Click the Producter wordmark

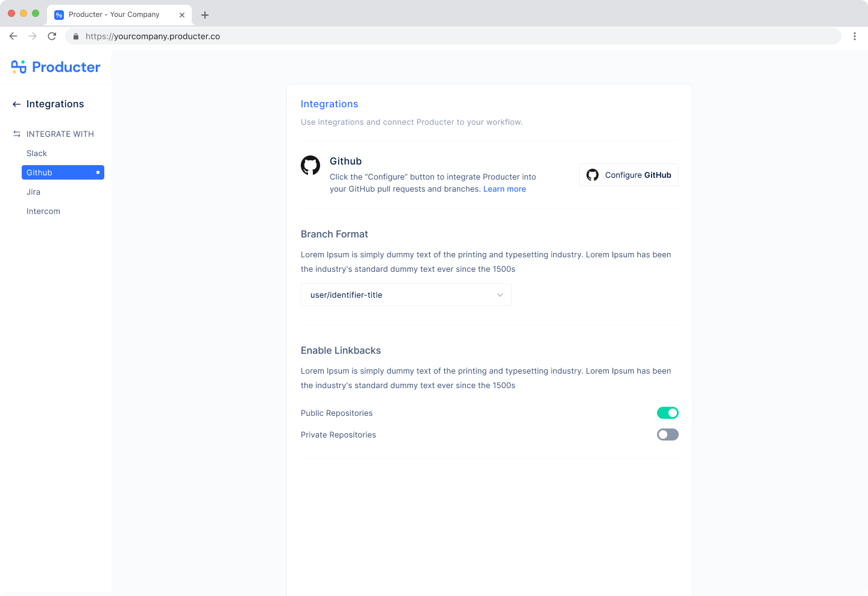(66, 67)
